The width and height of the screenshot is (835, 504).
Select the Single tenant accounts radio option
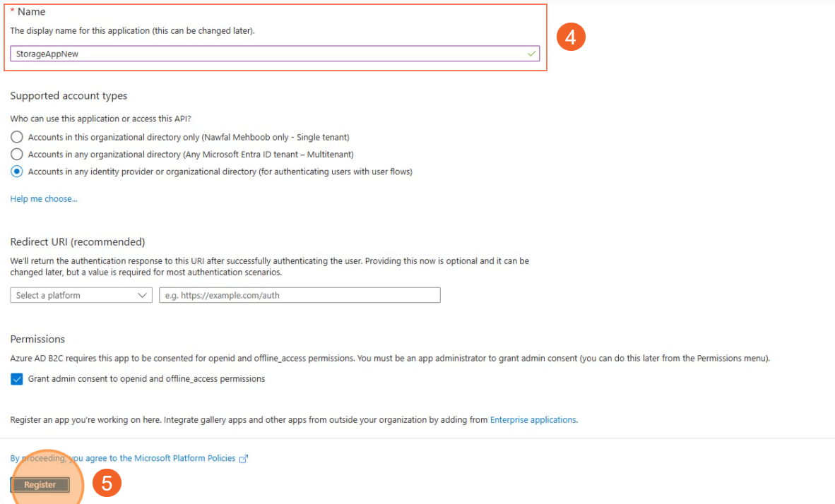click(x=17, y=137)
